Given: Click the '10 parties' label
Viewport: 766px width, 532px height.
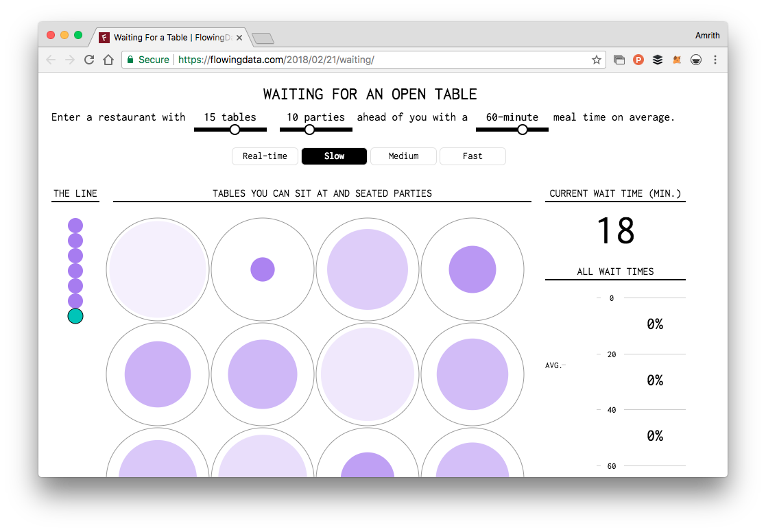Looking at the screenshot, I should click(x=315, y=117).
